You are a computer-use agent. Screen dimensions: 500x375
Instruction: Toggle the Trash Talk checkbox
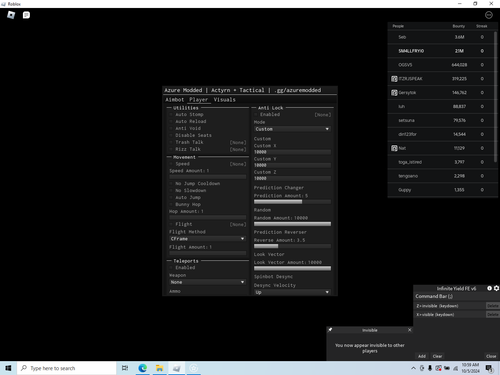171,142
